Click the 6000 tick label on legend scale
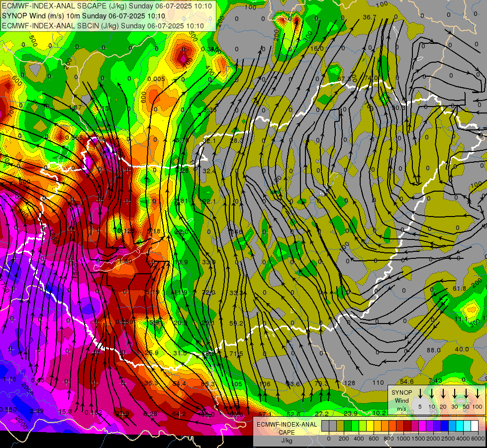 [x=478, y=439]
